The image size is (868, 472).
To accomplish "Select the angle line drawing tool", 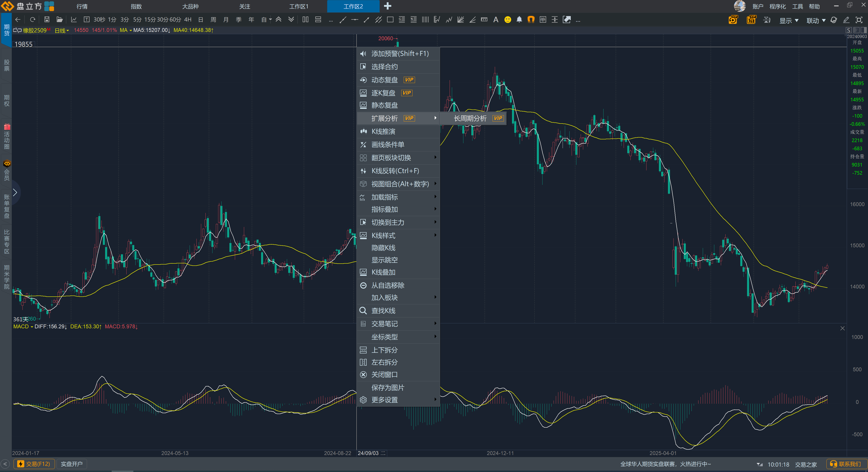I will point(472,19).
